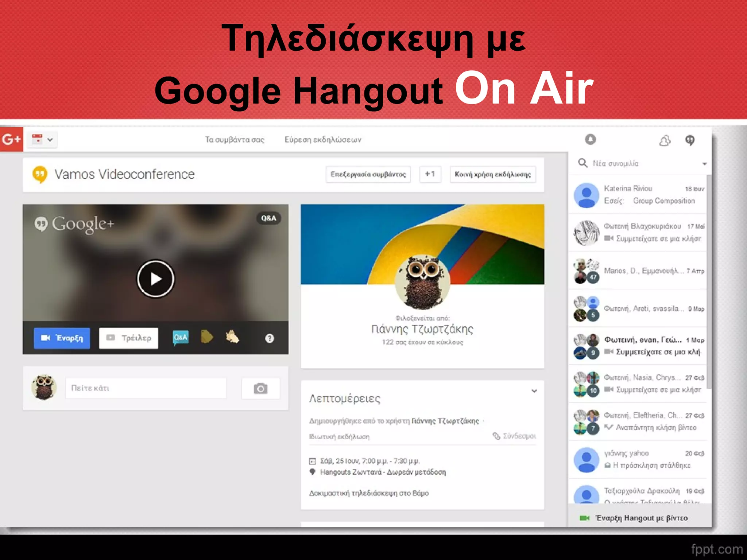
Task: Click the Q&A badge on the video
Action: (268, 218)
